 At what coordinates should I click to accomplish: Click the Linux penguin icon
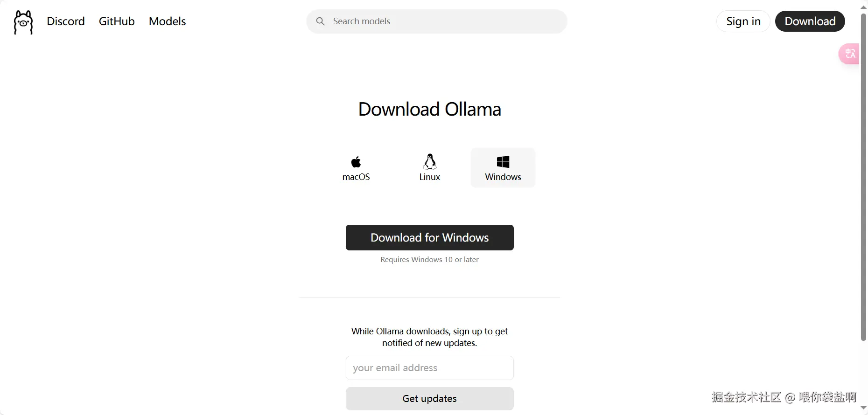[429, 161]
